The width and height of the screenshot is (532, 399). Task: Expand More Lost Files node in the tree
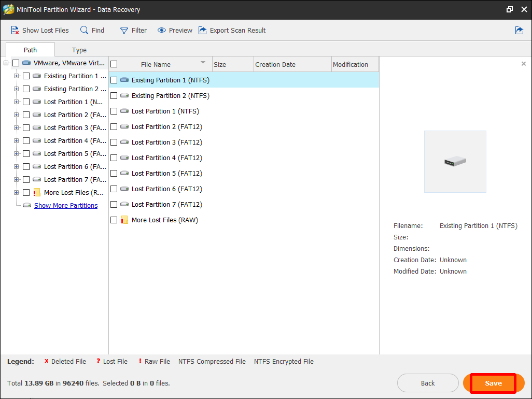[16, 193]
